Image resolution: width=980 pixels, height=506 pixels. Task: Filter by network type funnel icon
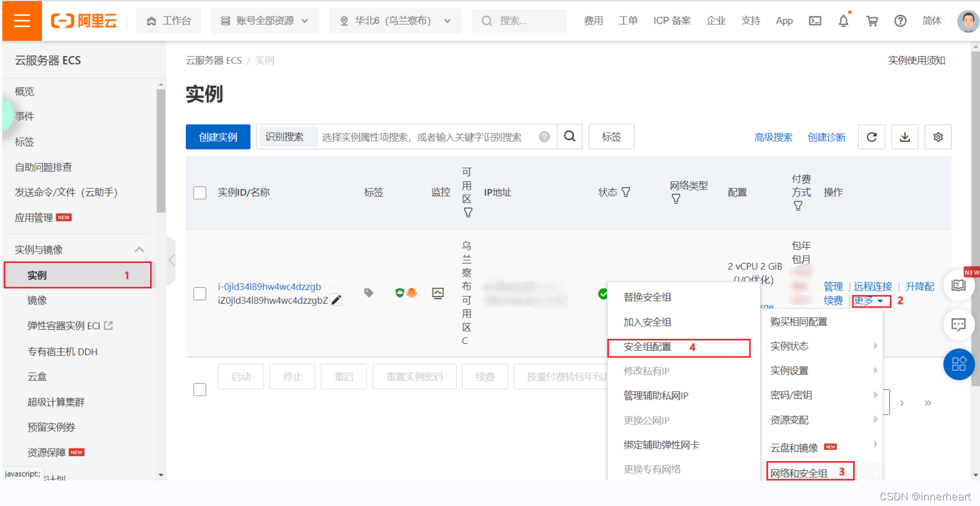676,199
